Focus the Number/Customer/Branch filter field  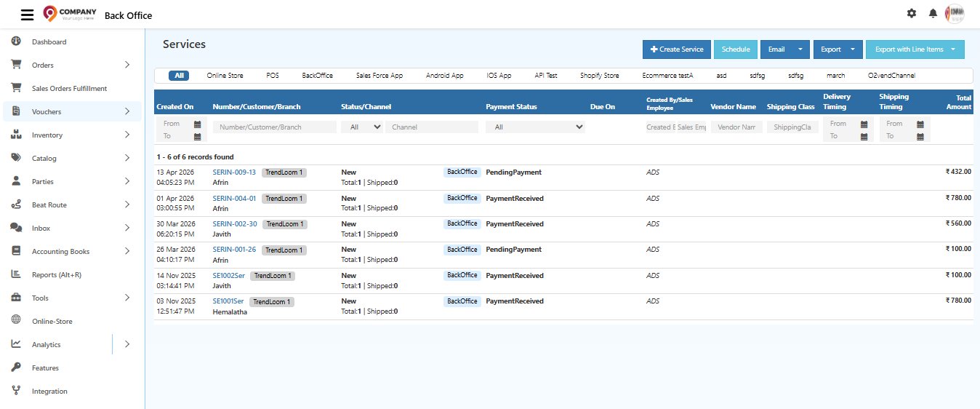(275, 127)
